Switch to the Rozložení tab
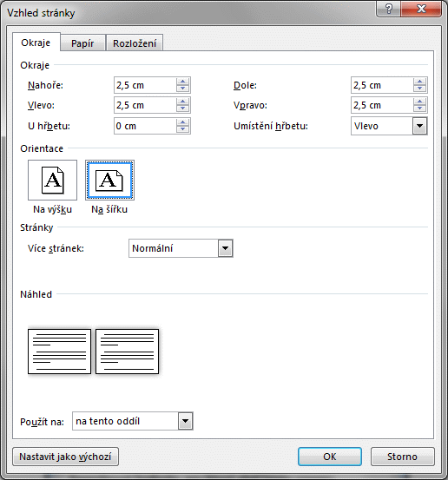 click(x=135, y=43)
